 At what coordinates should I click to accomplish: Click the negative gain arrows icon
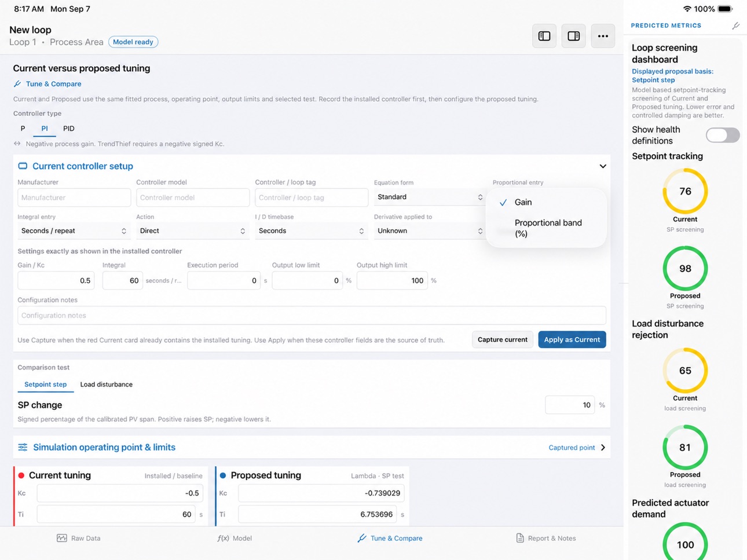17,144
